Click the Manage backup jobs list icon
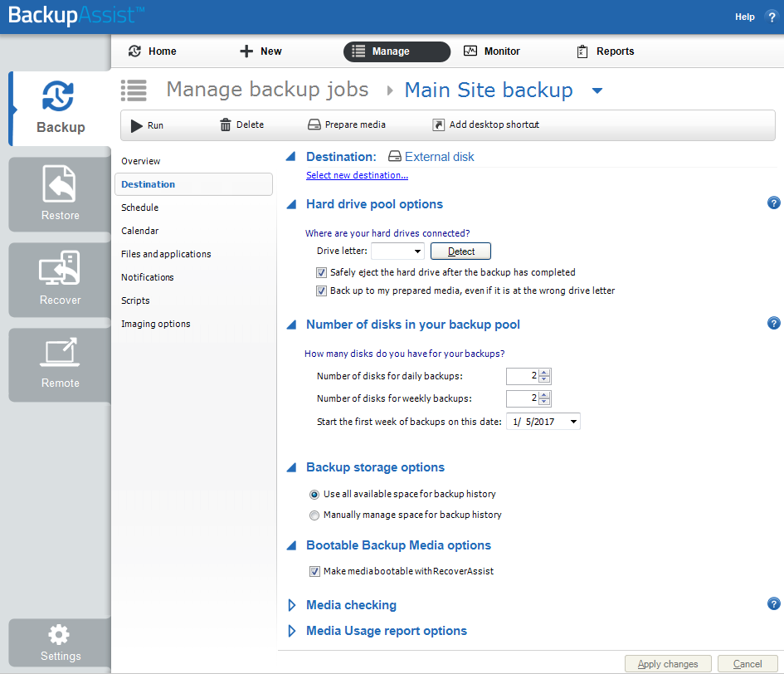This screenshot has height=674, width=784. click(x=134, y=90)
